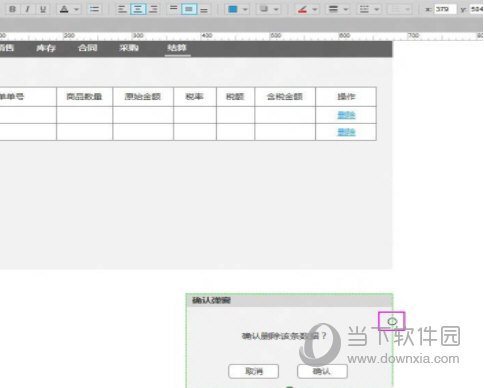Select the 采购 navigation tab
This screenshot has width=484, height=388.
pos(129,48)
